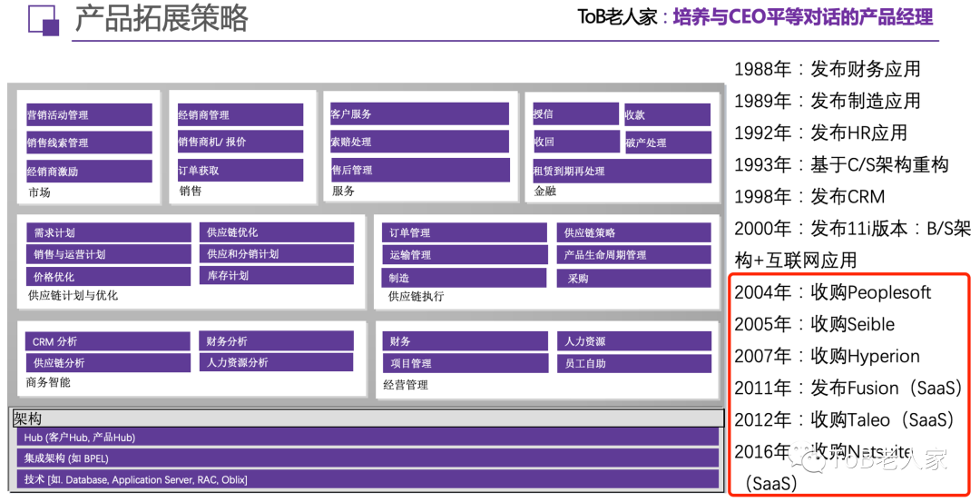The height and width of the screenshot is (502, 980).
Task: Click the 订单获取 box
Action: 240,170
